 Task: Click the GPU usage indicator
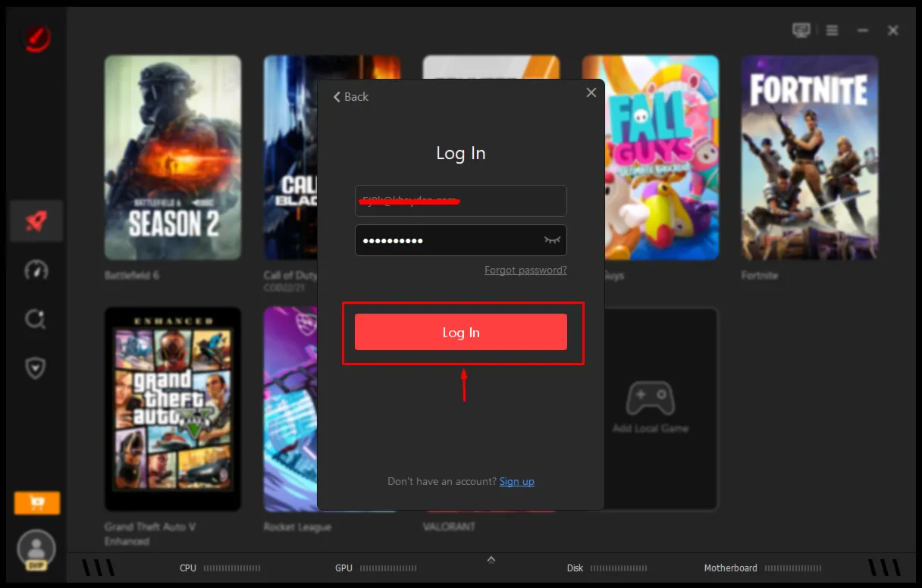click(x=375, y=568)
